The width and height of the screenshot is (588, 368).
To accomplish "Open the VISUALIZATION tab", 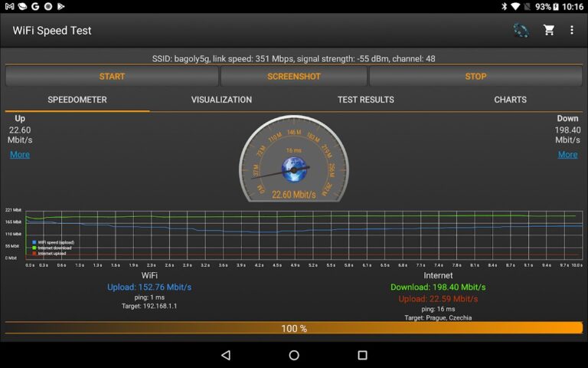I will coord(221,100).
